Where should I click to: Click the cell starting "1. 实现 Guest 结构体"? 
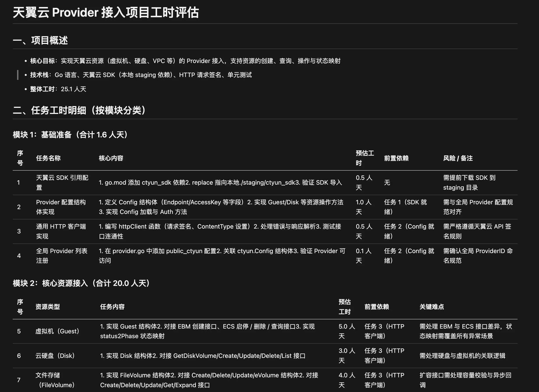point(208,331)
